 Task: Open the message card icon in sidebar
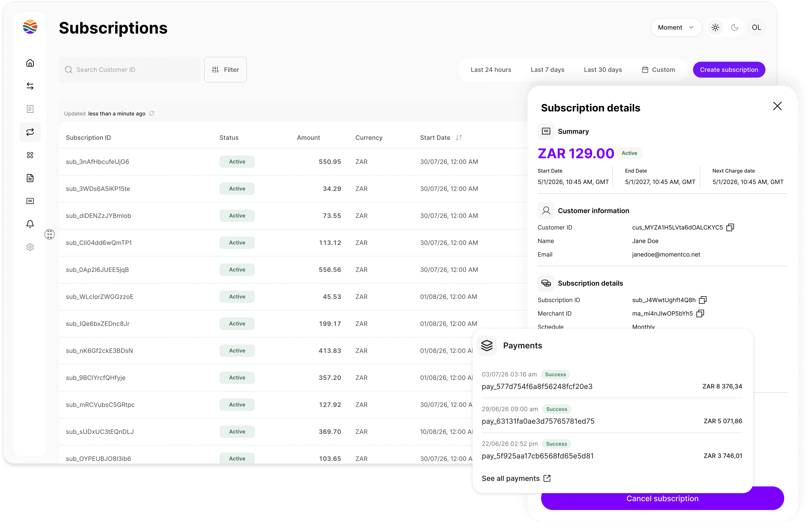point(30,201)
